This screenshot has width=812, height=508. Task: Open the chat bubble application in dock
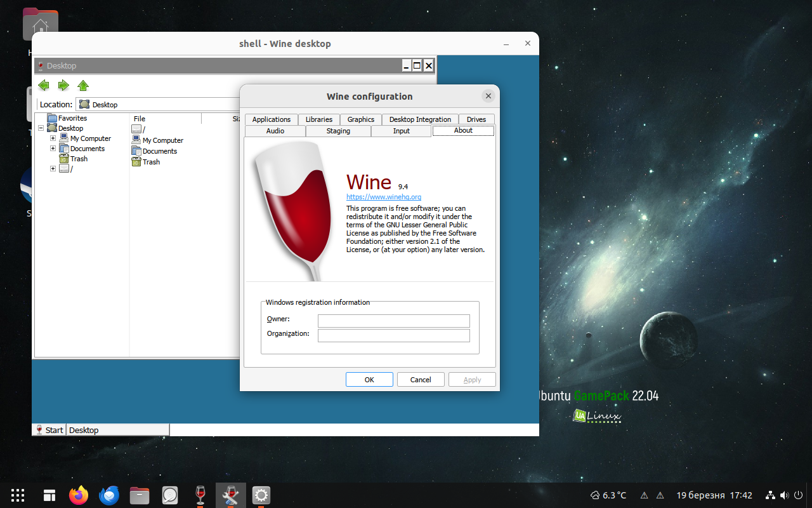click(170, 495)
